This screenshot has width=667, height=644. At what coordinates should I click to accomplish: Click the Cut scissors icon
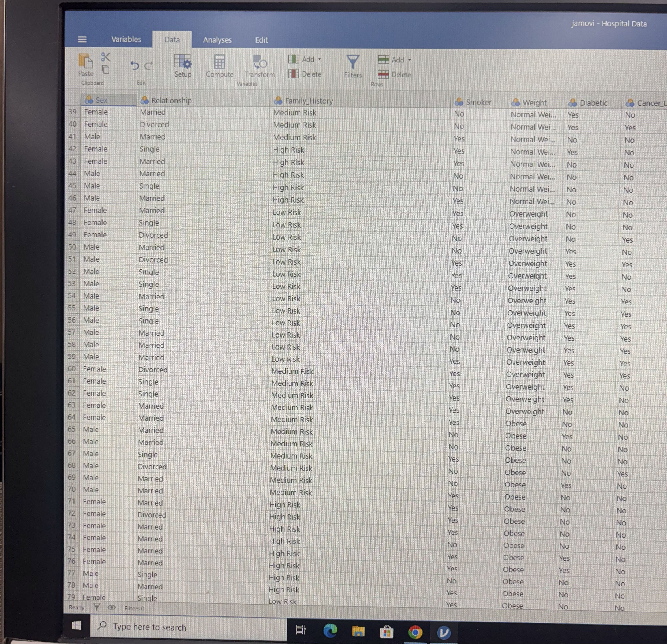click(105, 57)
